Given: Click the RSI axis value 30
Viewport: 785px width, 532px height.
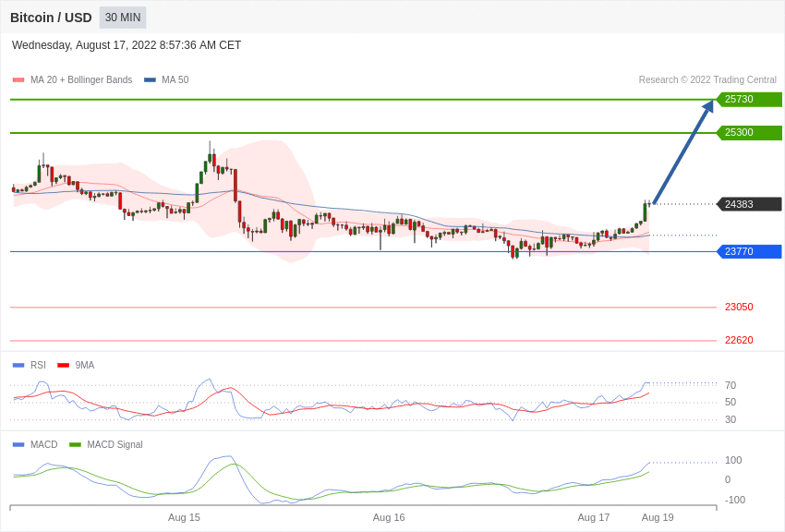Looking at the screenshot, I should tap(731, 419).
